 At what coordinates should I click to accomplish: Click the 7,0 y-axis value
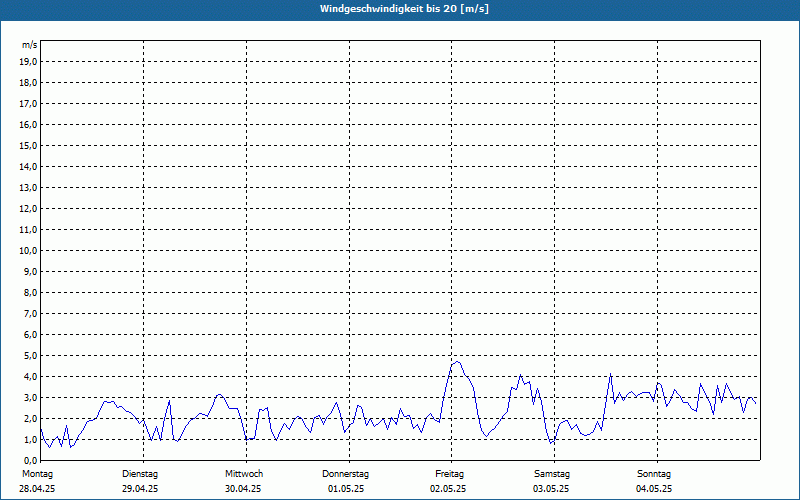pos(30,313)
